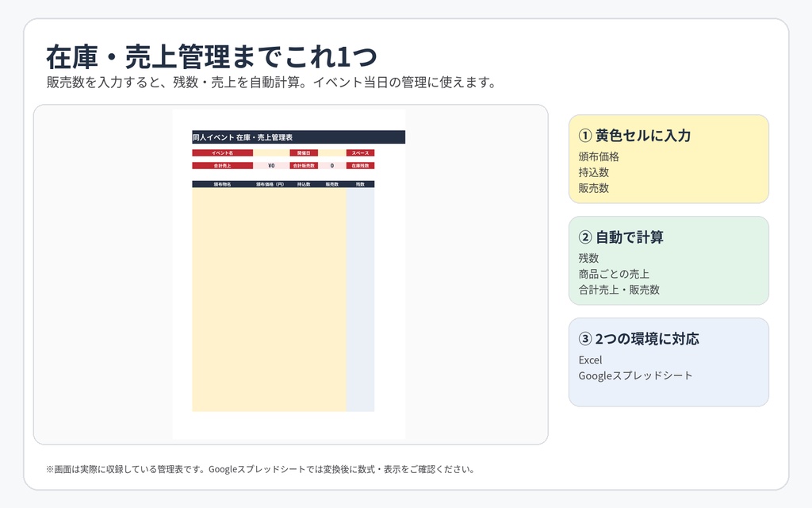
Task: Click the red スペース label cell
Action: 361,153
